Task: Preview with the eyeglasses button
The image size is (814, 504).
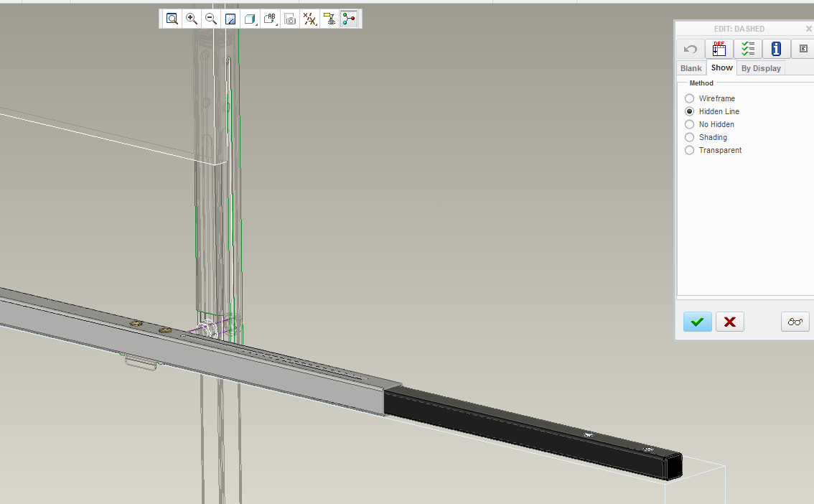Action: [x=795, y=322]
